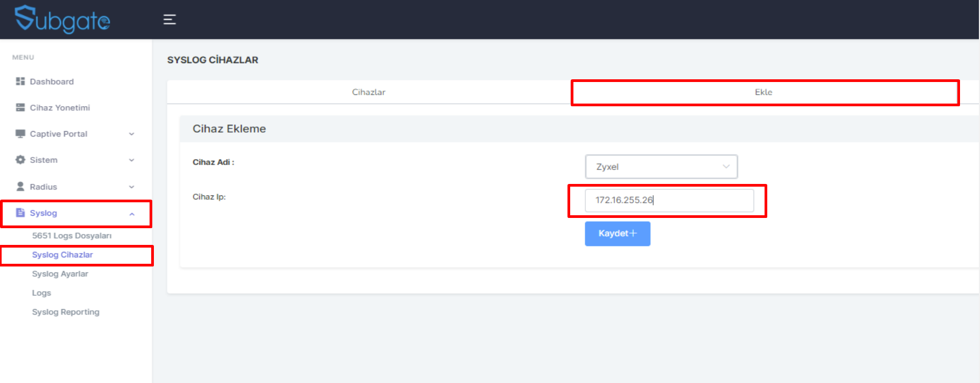Open Syslog Reporting menu item
The height and width of the screenshot is (383, 980).
tap(66, 312)
